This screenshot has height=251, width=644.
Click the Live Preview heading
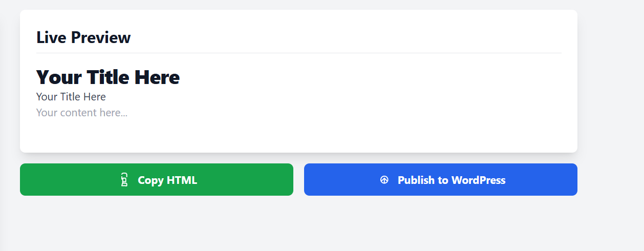[83, 37]
